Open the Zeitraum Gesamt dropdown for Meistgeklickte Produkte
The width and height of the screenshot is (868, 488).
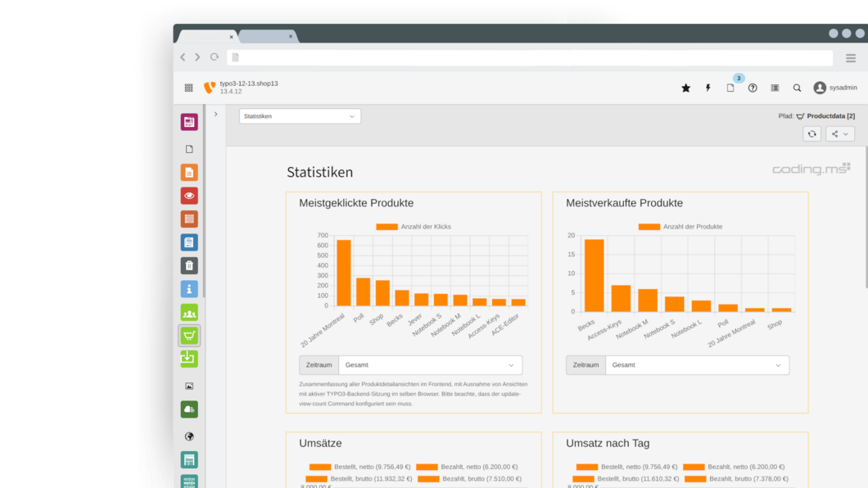click(430, 365)
